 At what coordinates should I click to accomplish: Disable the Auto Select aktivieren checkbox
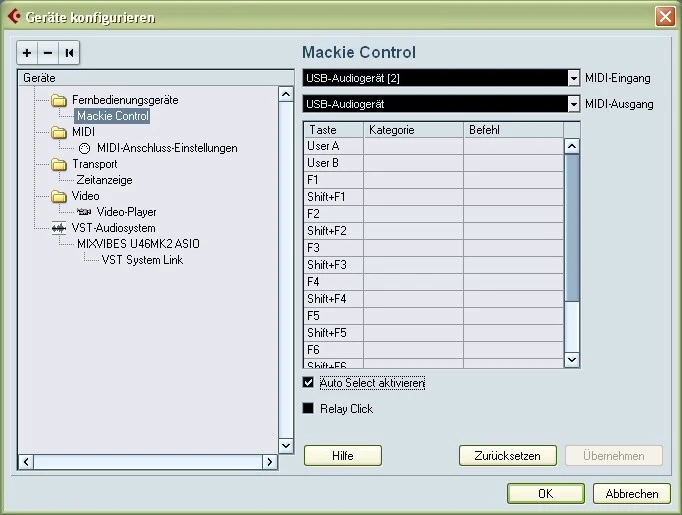coord(308,383)
